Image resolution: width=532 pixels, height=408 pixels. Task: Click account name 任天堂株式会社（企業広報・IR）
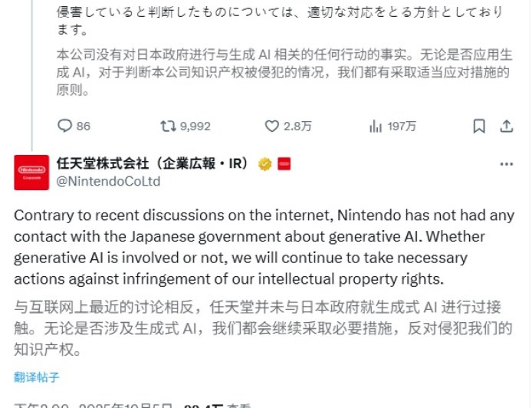pyautogui.click(x=155, y=164)
